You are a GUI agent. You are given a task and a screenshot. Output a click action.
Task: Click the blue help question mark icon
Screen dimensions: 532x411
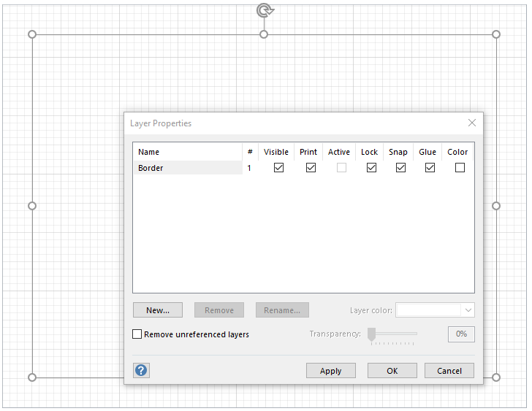(141, 370)
